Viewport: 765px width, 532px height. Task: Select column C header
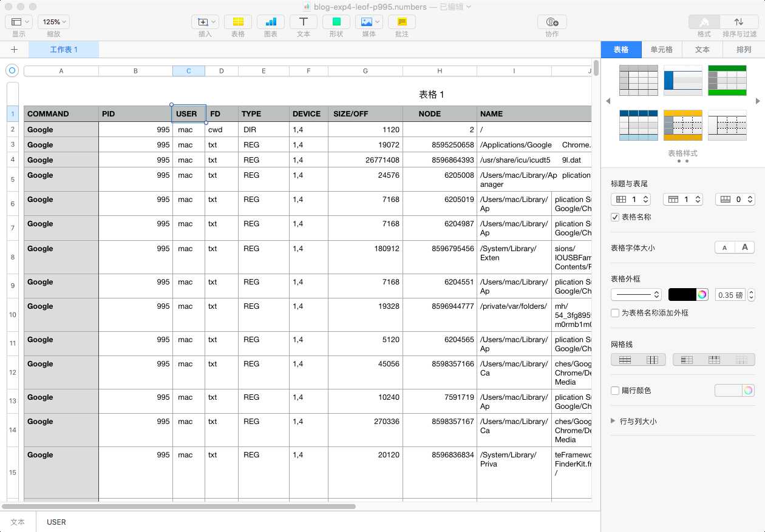point(189,71)
